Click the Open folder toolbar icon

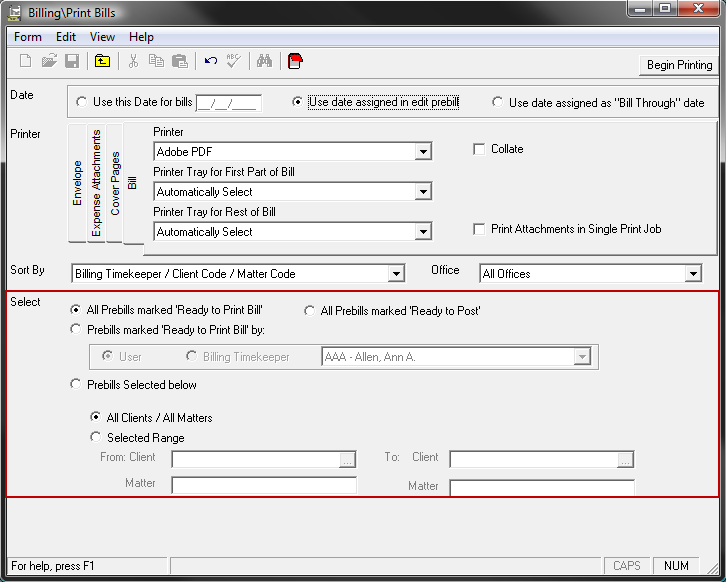tap(49, 62)
